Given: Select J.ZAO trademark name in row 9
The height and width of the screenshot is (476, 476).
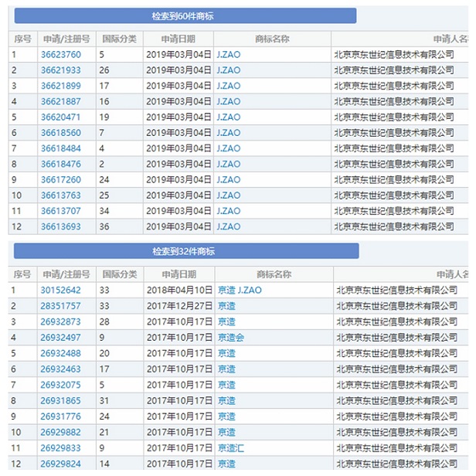Looking at the screenshot, I should tap(229, 180).
